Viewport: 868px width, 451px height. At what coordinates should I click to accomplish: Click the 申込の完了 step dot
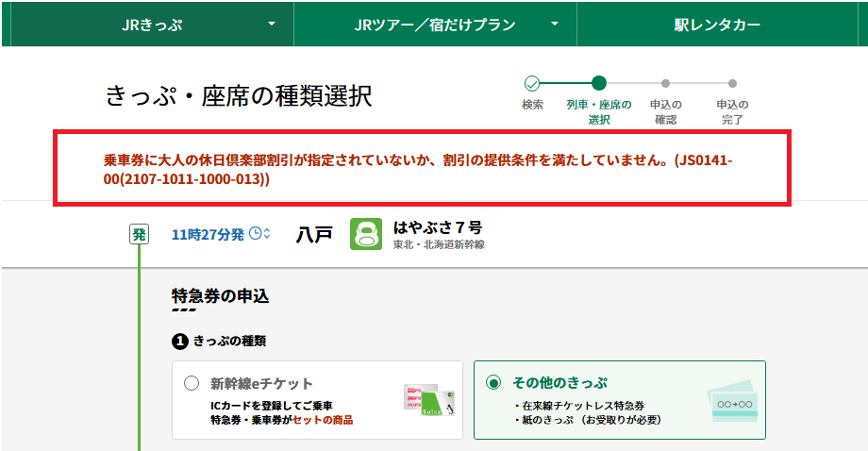[x=732, y=83]
